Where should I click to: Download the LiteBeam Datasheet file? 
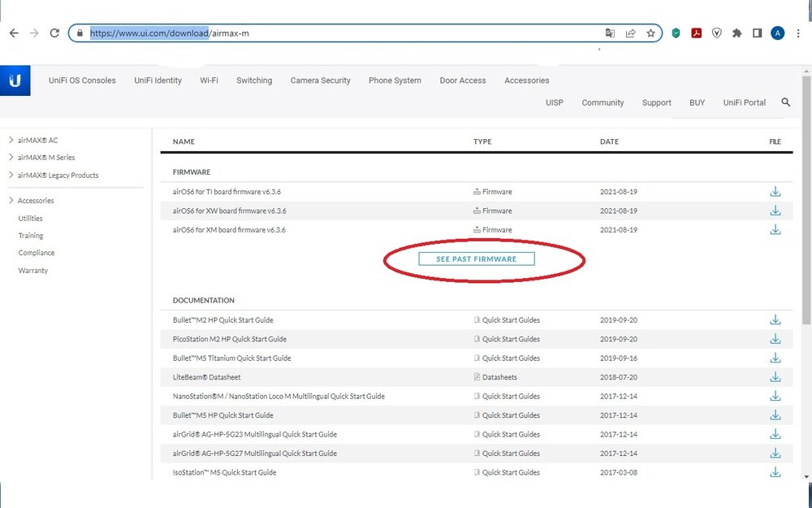point(775,377)
